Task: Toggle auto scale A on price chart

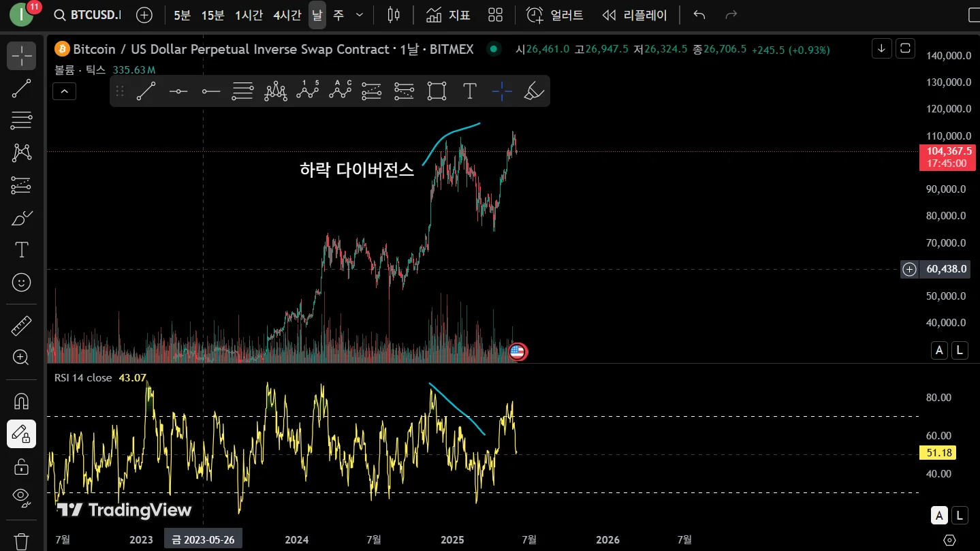Action: point(940,350)
